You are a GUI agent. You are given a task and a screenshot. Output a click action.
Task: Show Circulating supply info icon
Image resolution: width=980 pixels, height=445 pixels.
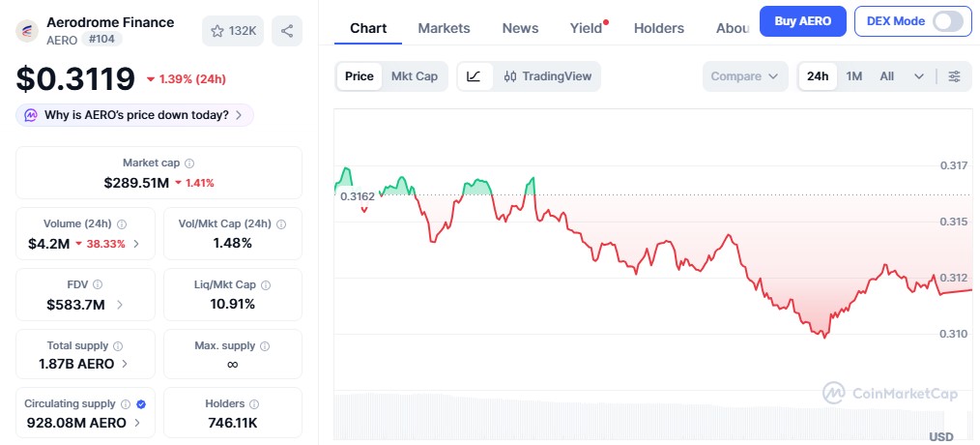pyautogui.click(x=126, y=404)
